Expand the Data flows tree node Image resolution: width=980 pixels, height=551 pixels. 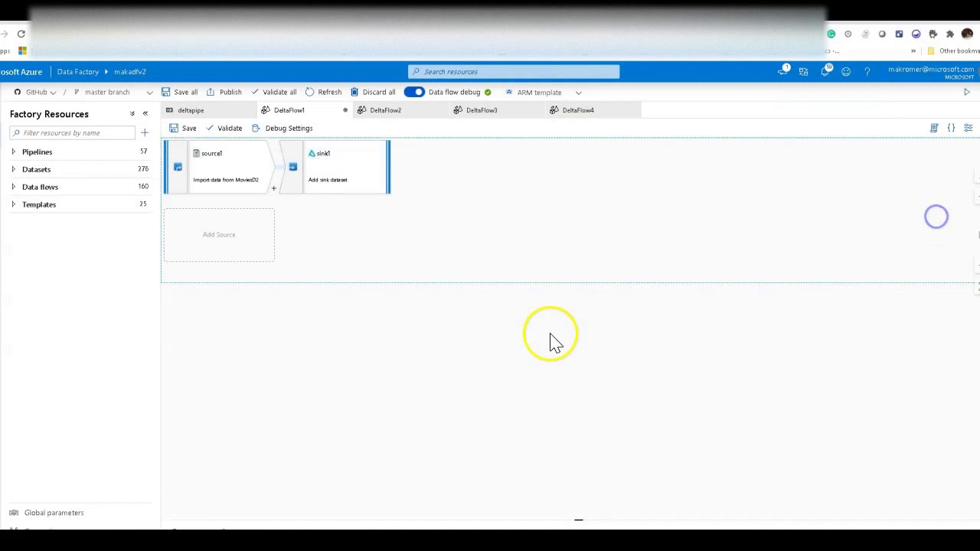13,187
